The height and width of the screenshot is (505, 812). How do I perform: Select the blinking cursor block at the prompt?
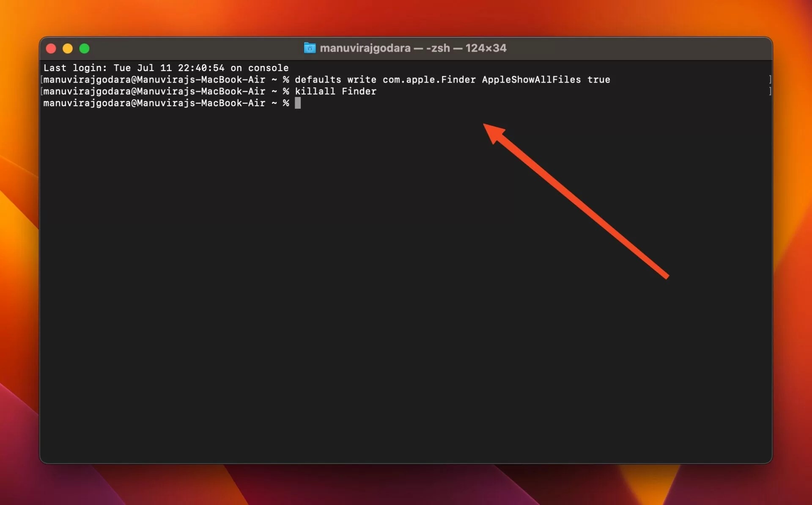298,103
